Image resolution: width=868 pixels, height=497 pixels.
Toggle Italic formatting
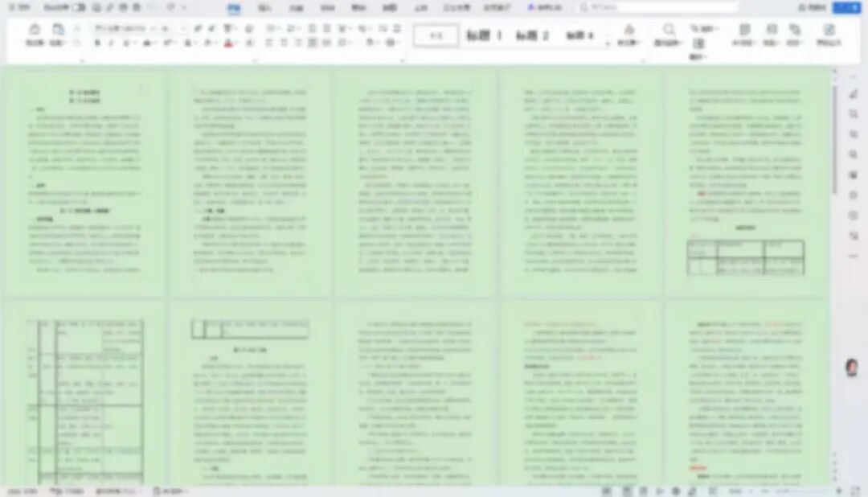(111, 43)
